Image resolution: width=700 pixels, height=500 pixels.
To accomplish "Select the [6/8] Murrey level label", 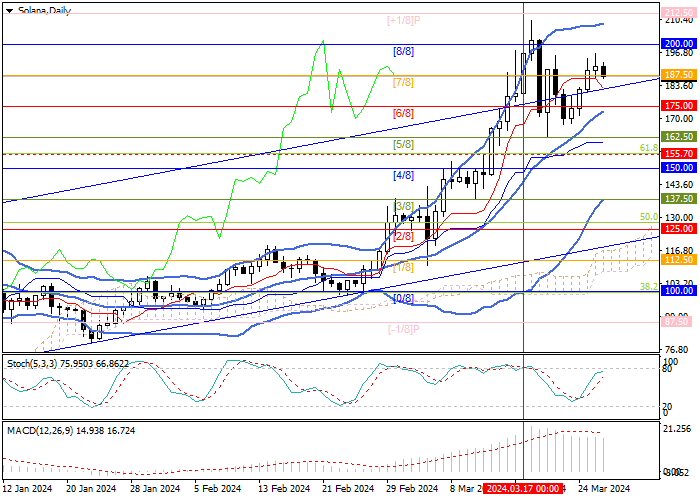I will tap(403, 113).
